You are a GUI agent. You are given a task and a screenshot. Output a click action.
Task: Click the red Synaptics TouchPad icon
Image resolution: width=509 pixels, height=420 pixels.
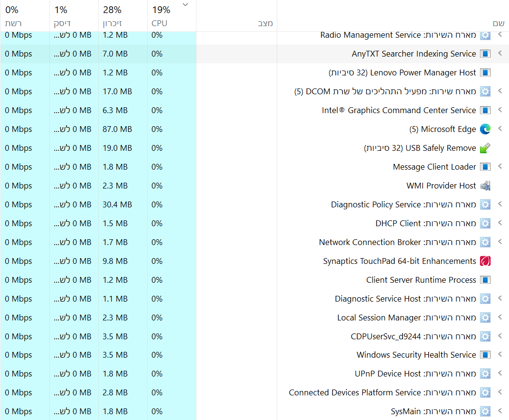pyautogui.click(x=485, y=261)
